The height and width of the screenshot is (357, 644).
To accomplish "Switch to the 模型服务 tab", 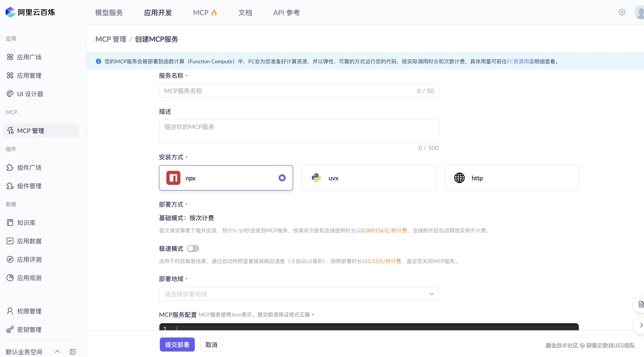I will tap(109, 12).
